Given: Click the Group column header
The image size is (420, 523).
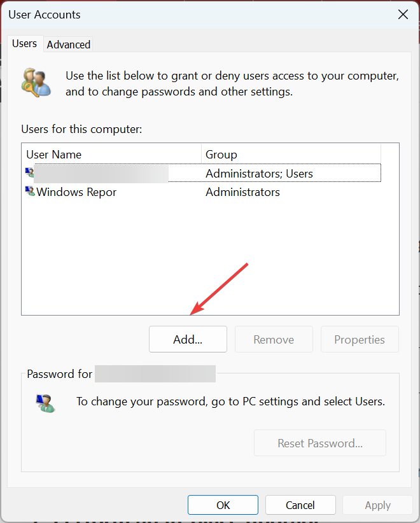Looking at the screenshot, I should pos(290,155).
